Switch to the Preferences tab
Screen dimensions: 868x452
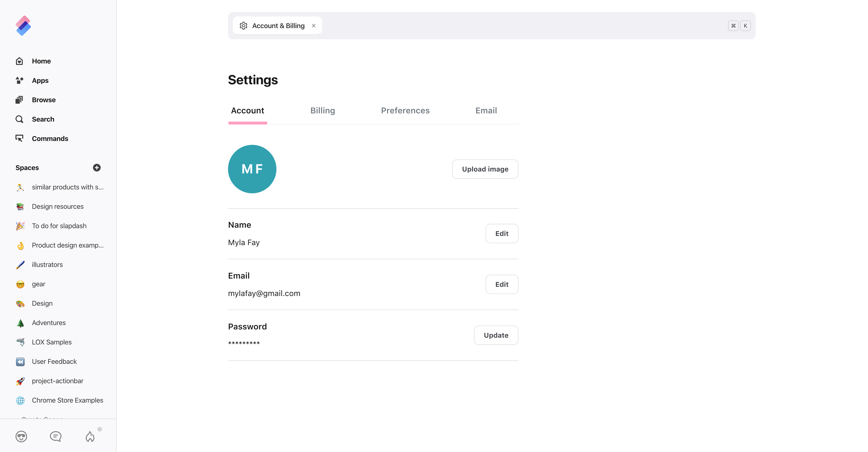tap(405, 111)
